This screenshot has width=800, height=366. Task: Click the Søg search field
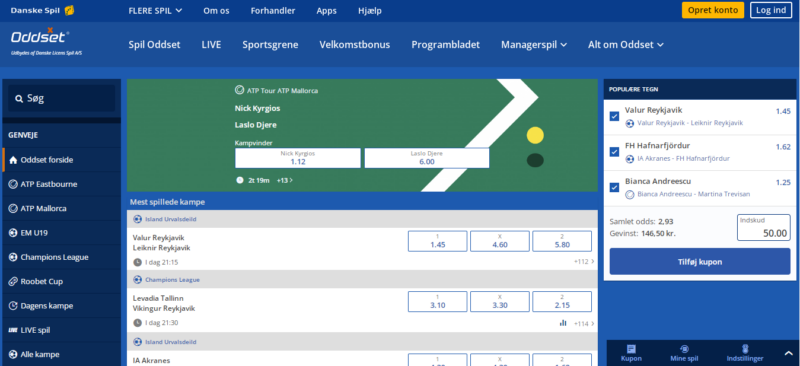click(x=62, y=99)
